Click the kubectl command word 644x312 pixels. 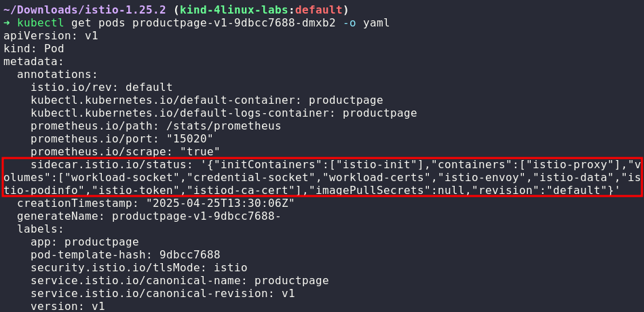pos(37,23)
